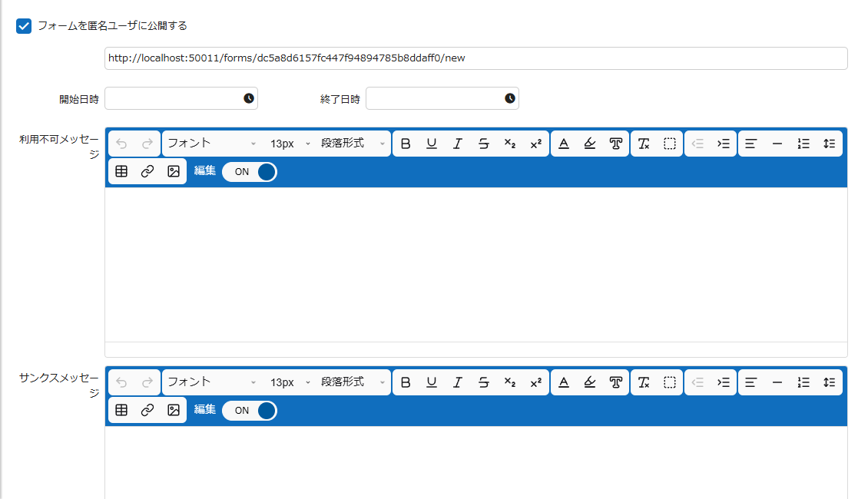Click the 終了日時 date input field
868x499 pixels.
(442, 98)
